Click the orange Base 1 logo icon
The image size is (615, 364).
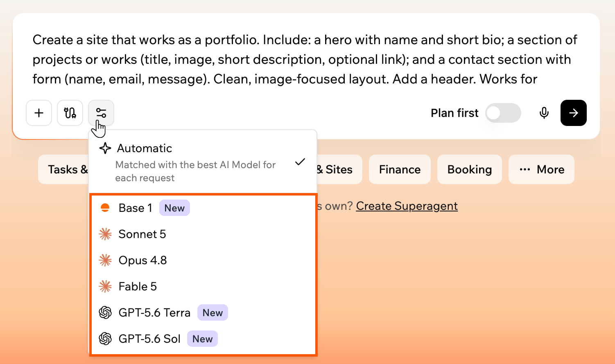pos(105,208)
